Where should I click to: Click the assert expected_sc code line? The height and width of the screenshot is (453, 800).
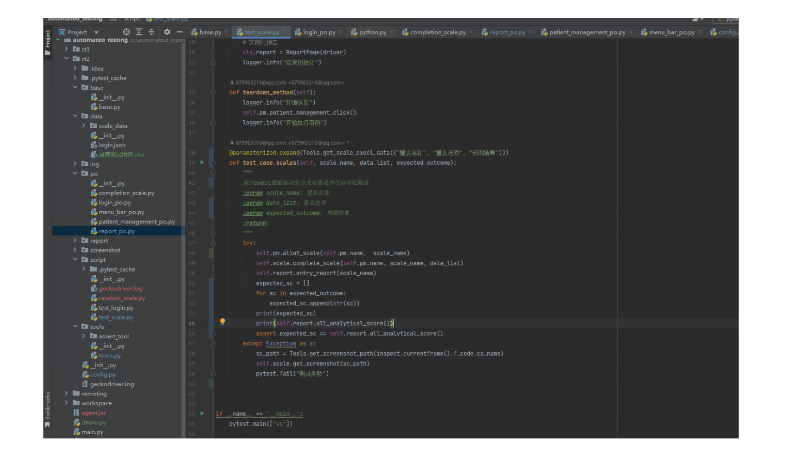tap(349, 334)
